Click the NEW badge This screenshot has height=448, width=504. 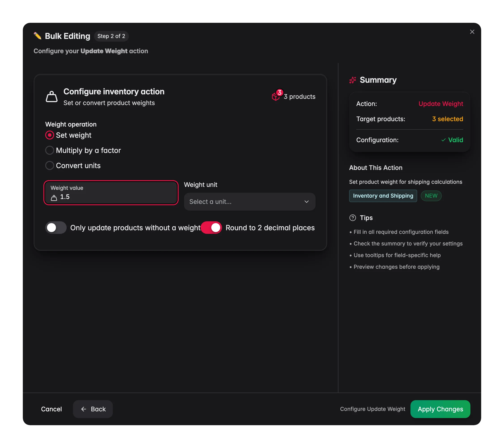point(431,196)
